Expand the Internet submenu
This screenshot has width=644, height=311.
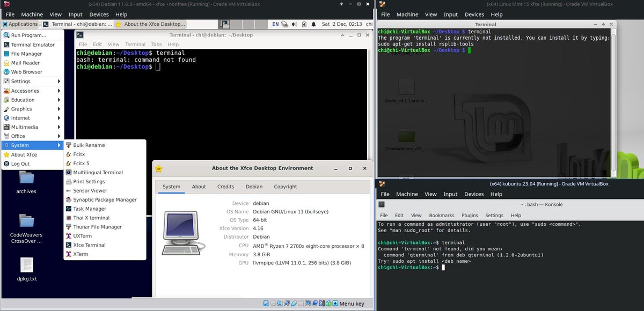pyautogui.click(x=33, y=118)
